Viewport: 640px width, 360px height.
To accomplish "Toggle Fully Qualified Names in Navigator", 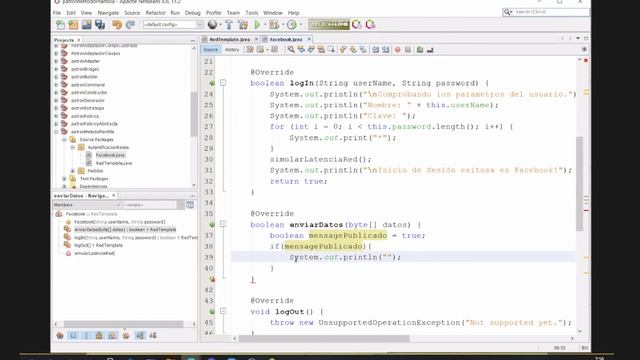I will click(126, 335).
